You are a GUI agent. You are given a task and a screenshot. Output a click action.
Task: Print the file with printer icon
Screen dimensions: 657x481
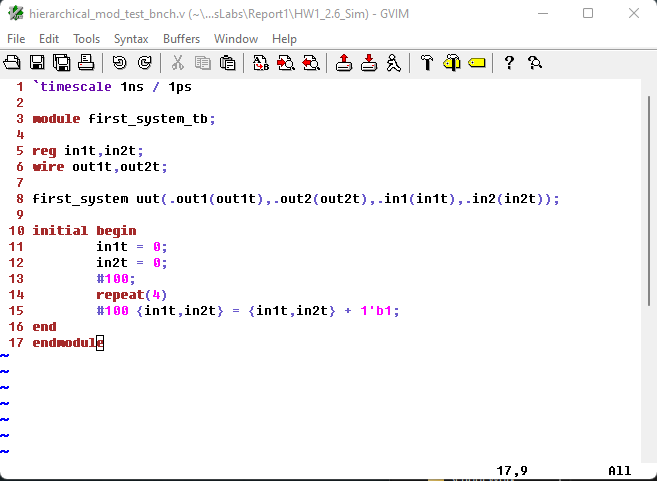[x=85, y=63]
